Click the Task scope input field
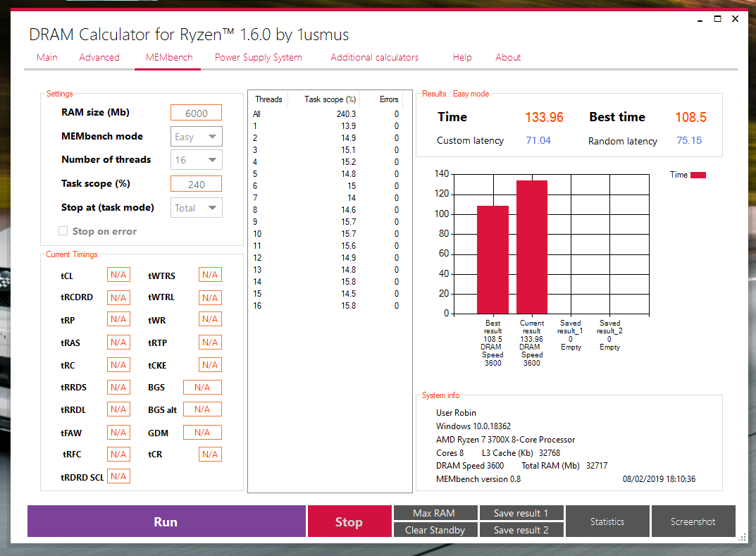The height and width of the screenshot is (556, 756). click(197, 184)
